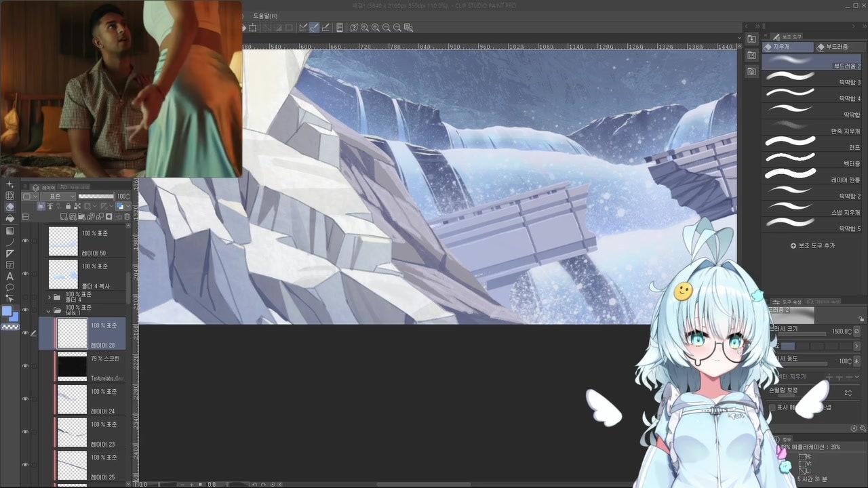Click the main blue foreground color swatch
Viewport: 868px width, 488px height.
click(x=7, y=312)
